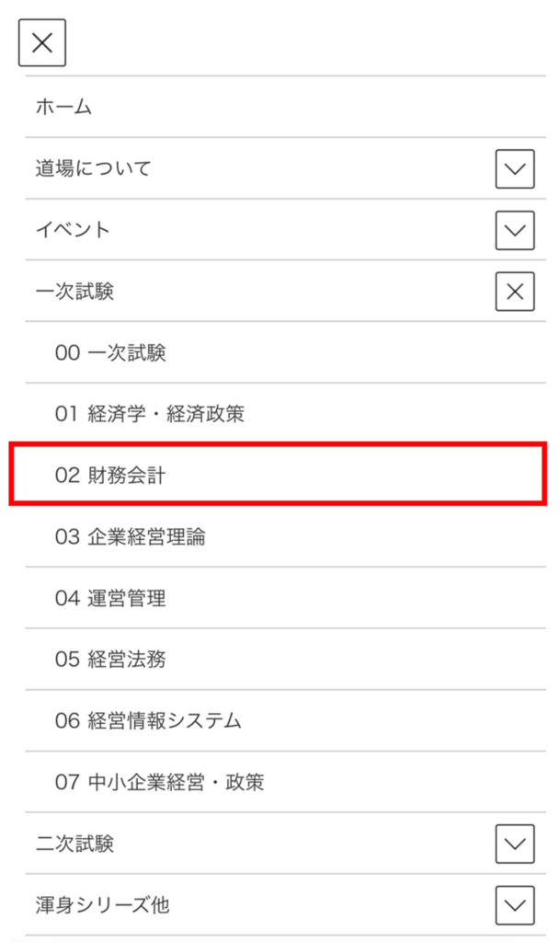Open the ホーム menu item
This screenshot has height=942, width=560.
tap(64, 108)
